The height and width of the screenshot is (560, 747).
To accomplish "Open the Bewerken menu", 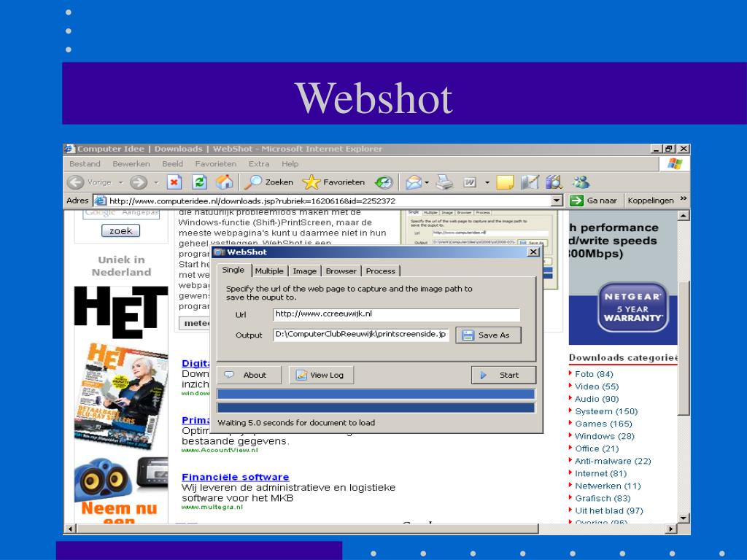I will point(131,164).
